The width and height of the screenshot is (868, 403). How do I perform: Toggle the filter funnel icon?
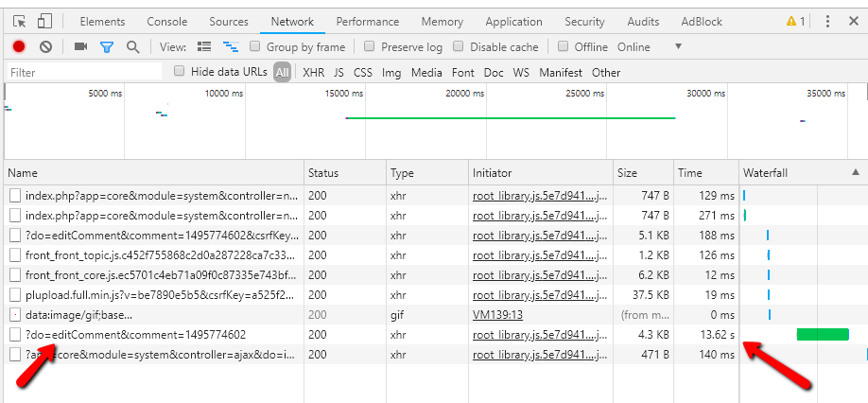point(107,46)
